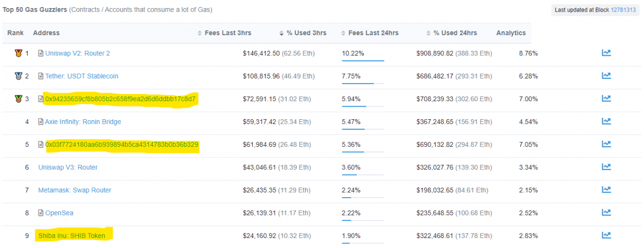
Task: Open analytics chart for Uniswap V2: Router 2
Action: (606, 53)
